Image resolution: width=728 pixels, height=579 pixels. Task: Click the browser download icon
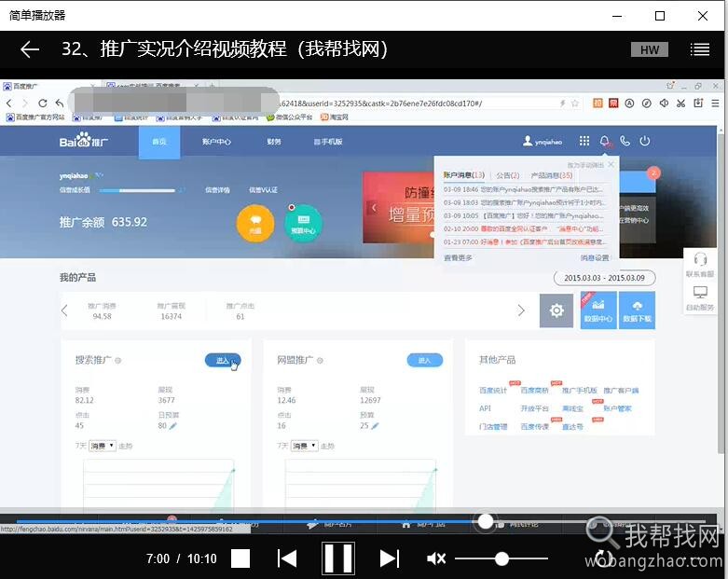click(x=698, y=103)
